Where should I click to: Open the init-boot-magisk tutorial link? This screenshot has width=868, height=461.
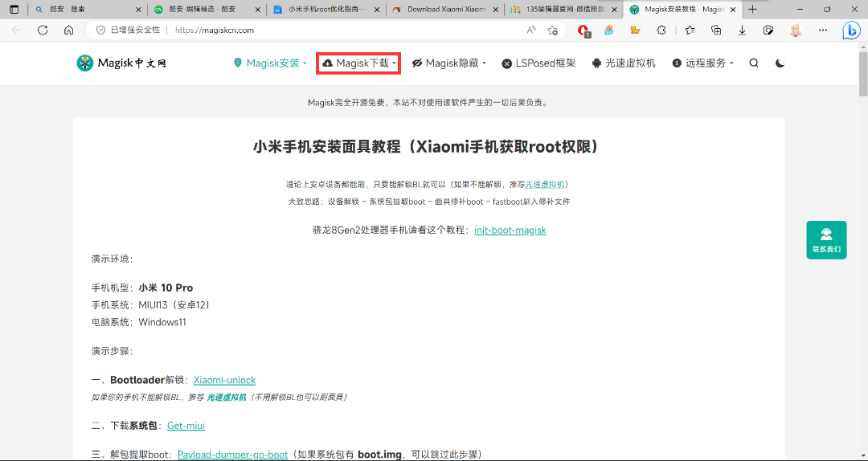coord(510,230)
